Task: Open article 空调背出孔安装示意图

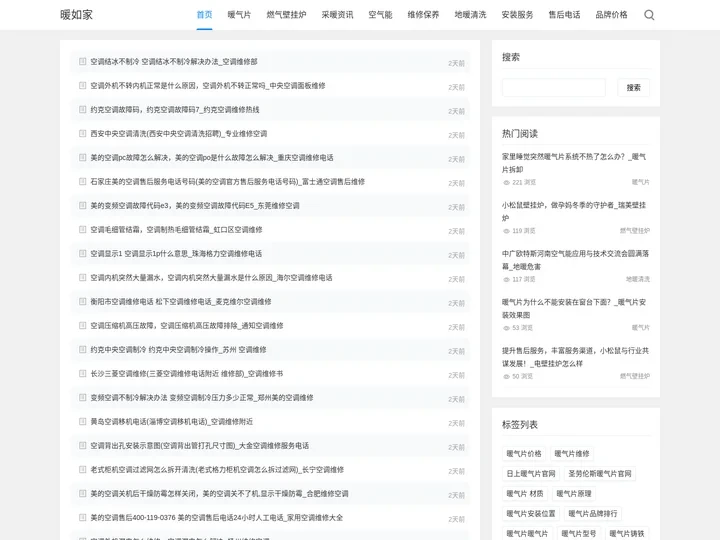Action: pyautogui.click(x=199, y=445)
